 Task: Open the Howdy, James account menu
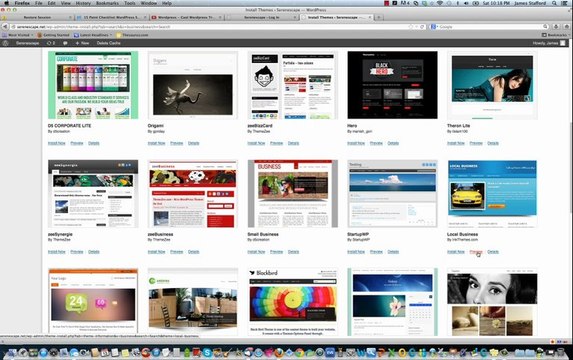(549, 43)
